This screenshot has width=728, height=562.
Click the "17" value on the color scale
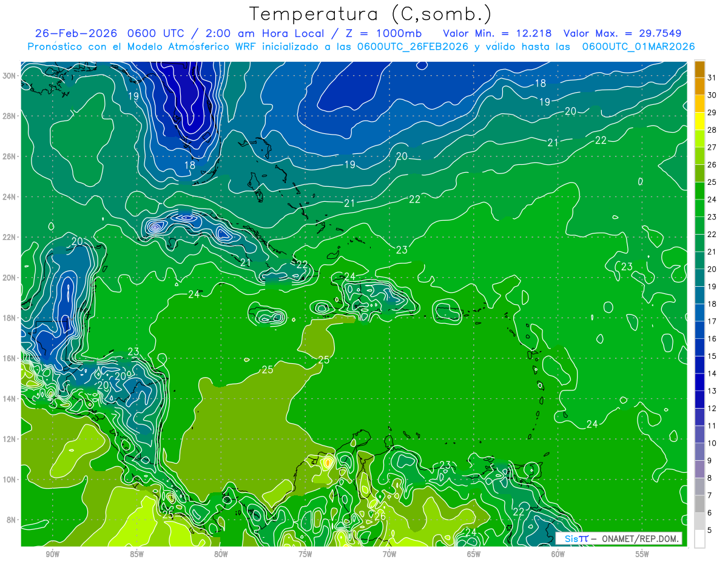click(x=712, y=321)
